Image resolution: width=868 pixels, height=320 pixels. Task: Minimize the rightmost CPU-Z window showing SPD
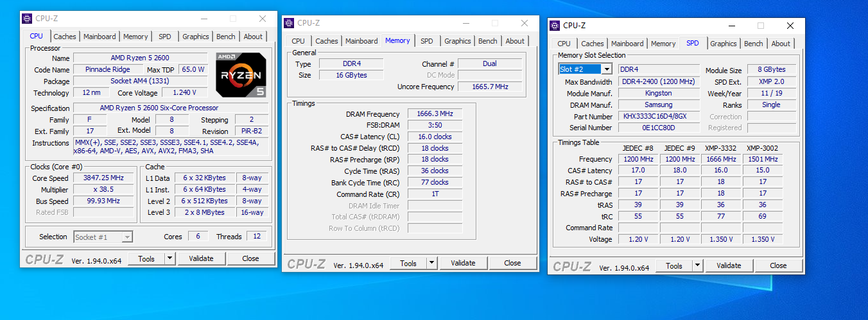point(731,26)
